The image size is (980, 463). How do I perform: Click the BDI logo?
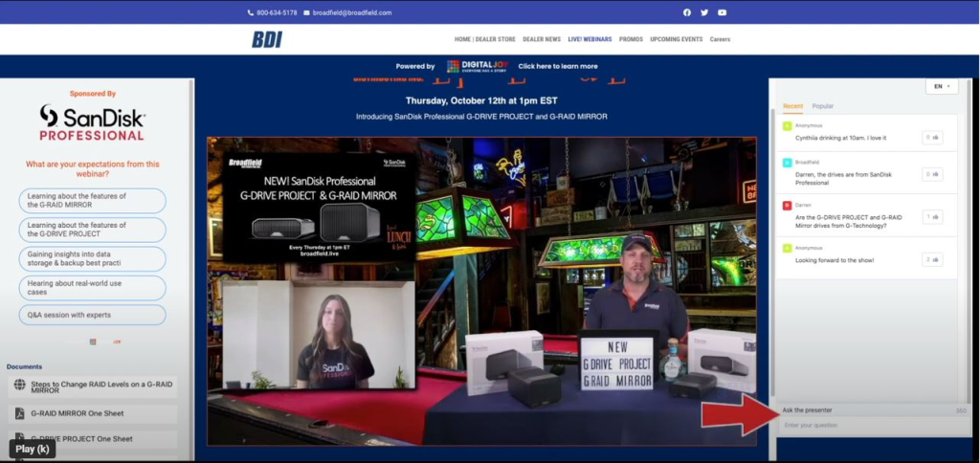pos(267,39)
